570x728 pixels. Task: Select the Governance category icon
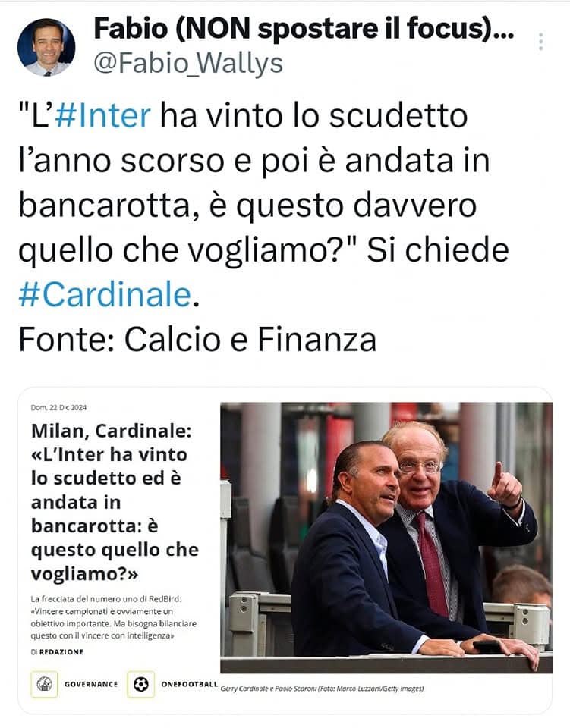[44, 684]
